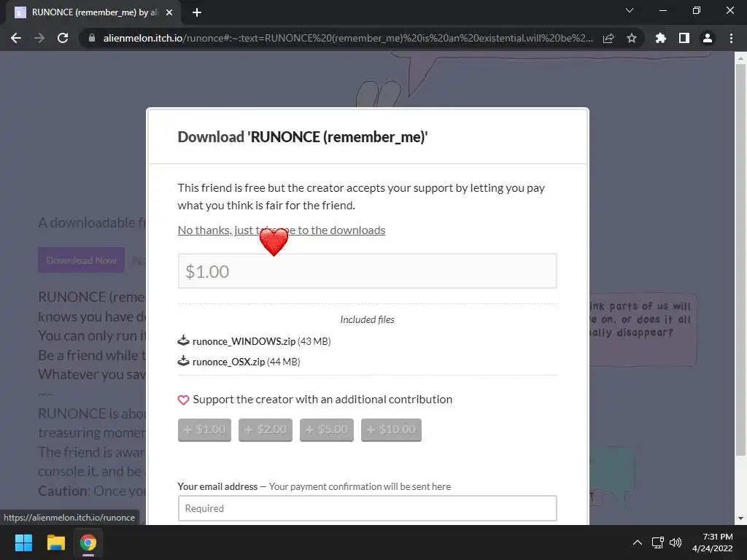
Task: Open the clock showing 7:31 PM
Action: coord(713,542)
